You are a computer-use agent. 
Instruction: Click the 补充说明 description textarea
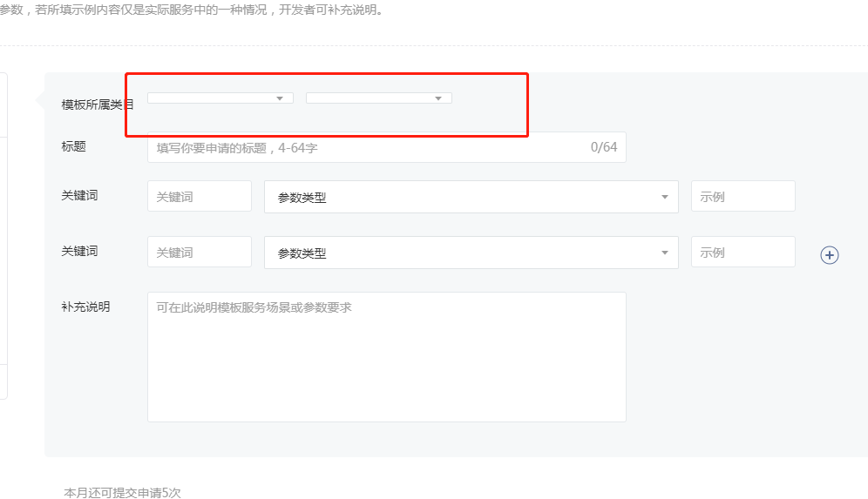386,357
